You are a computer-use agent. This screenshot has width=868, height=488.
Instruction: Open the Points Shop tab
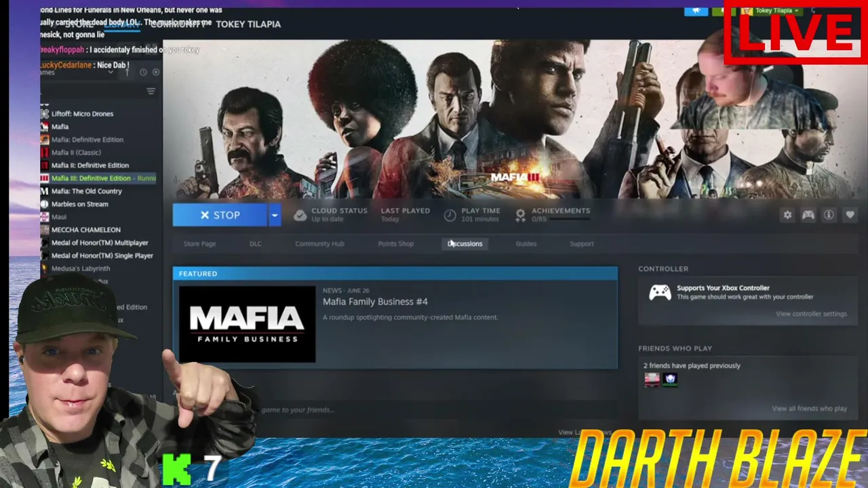pyautogui.click(x=395, y=244)
